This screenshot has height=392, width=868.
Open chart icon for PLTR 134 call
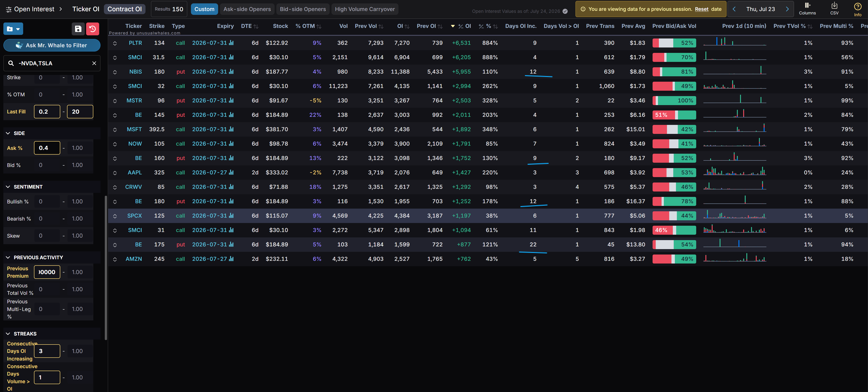click(231, 43)
